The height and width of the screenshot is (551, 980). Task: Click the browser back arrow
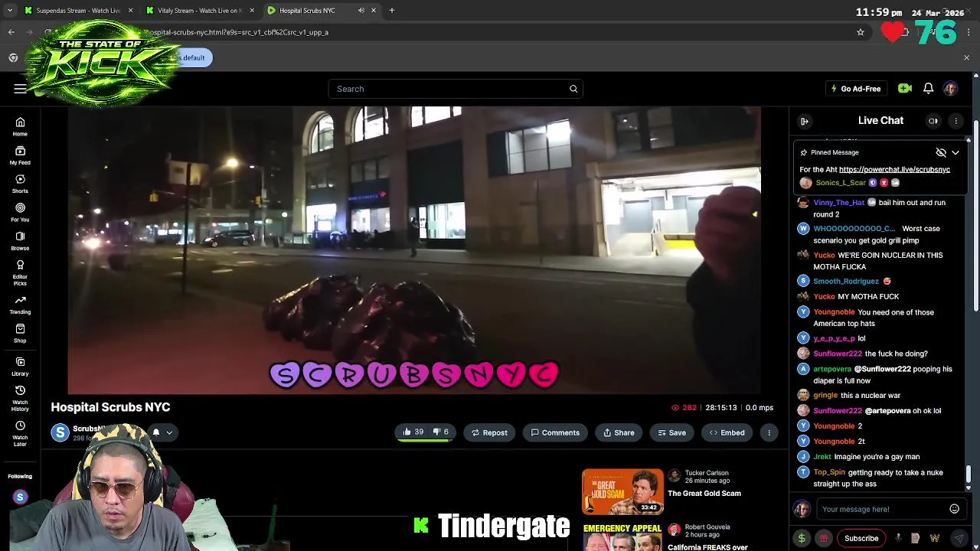(11, 32)
